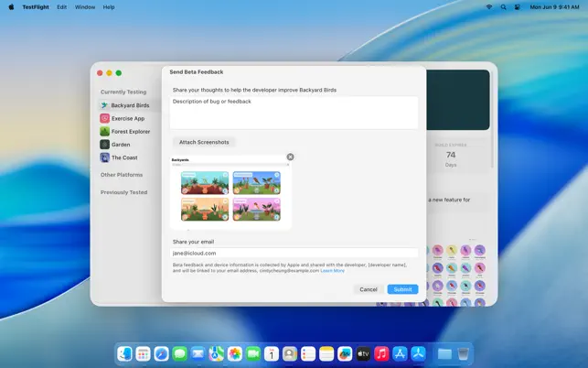588x368 pixels.
Task: Click the Other Platforms sidebar heading
Action: click(x=122, y=175)
